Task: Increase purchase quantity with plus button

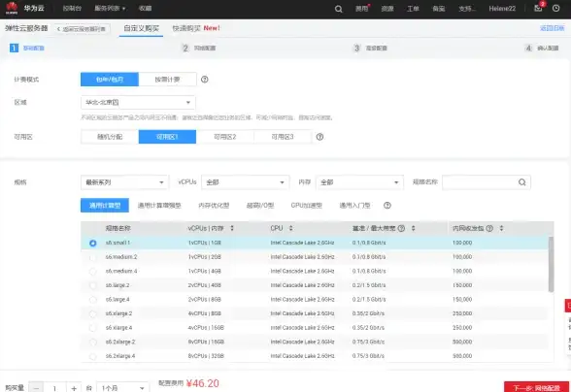Action: [74, 388]
